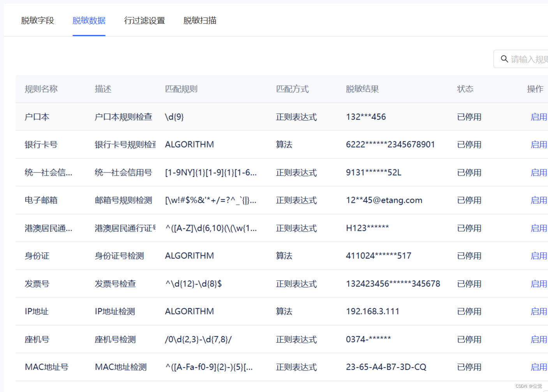Image resolution: width=548 pixels, height=392 pixels.
Task: Click the IP地址 rule name
Action: coord(37,311)
